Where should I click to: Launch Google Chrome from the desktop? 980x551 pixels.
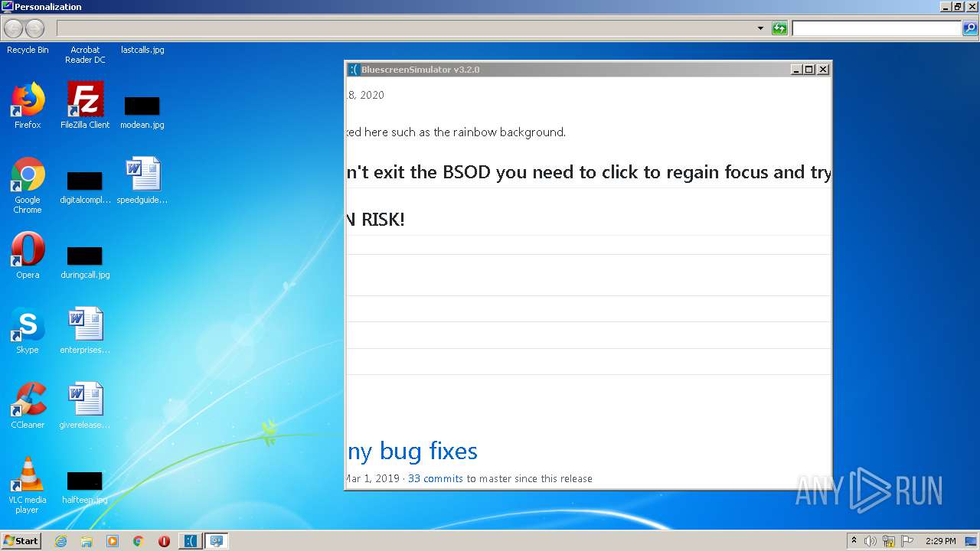pos(28,185)
